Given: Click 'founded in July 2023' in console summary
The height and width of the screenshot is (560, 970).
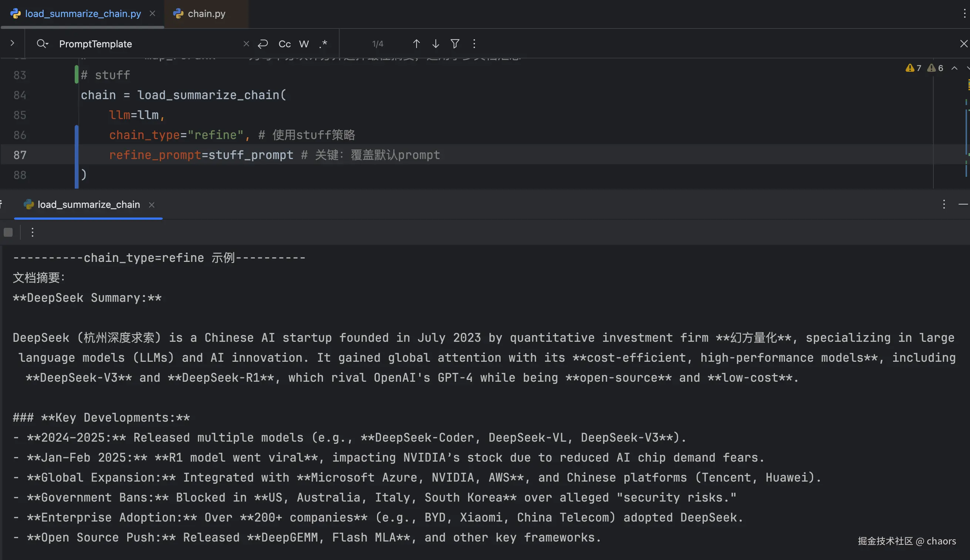Looking at the screenshot, I should [x=410, y=338].
